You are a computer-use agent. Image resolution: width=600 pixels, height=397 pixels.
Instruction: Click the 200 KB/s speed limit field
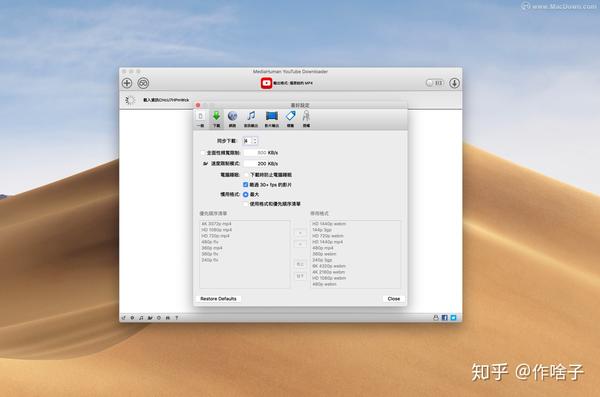point(255,163)
